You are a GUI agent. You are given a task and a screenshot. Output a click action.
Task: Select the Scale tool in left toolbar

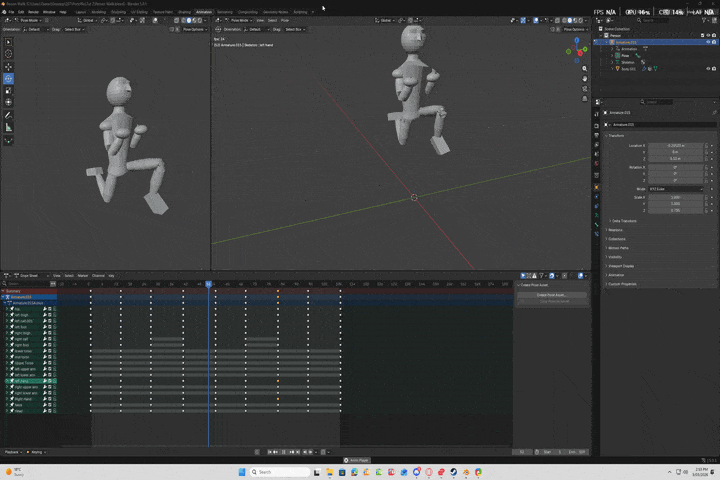tap(9, 90)
